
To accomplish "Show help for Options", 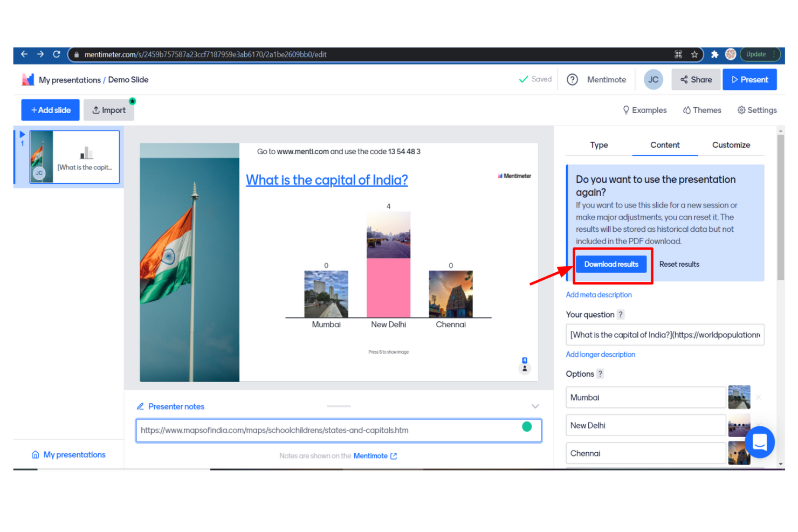I will [x=600, y=374].
